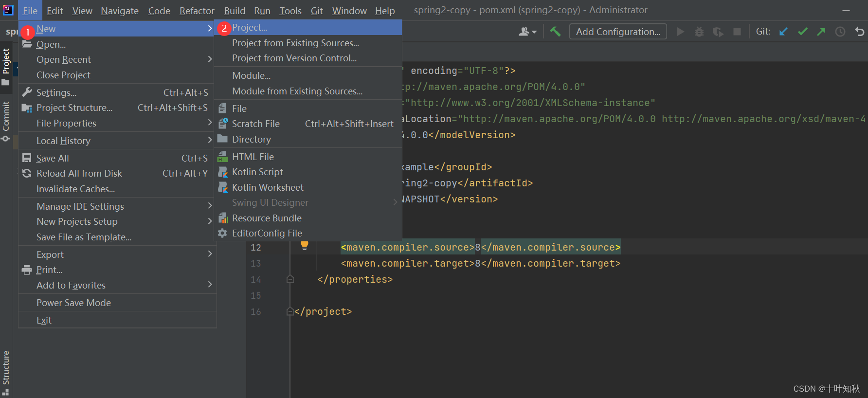Collapse fold marker next to </project>
Image resolution: width=868 pixels, height=398 pixels.
click(x=290, y=311)
